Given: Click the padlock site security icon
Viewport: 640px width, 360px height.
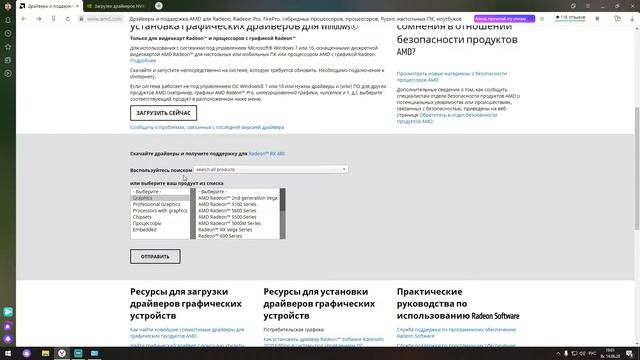Looking at the screenshot, I should coord(81,19).
